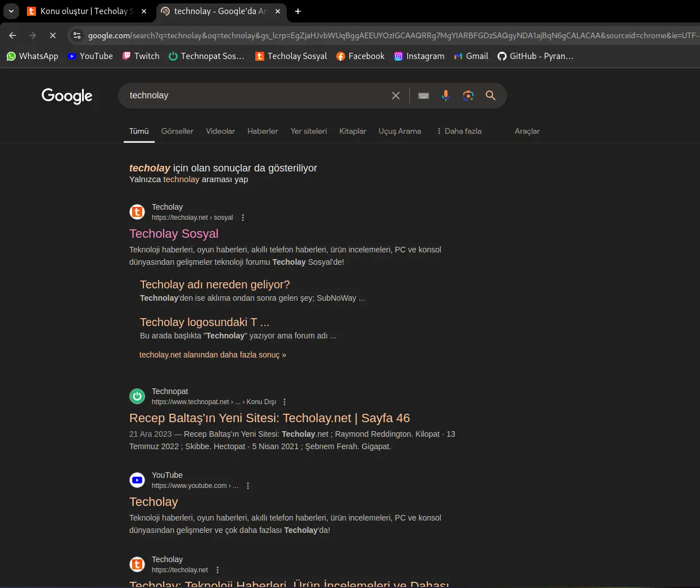Click the YouTube result favicon
The width and height of the screenshot is (700, 588).
click(137, 480)
